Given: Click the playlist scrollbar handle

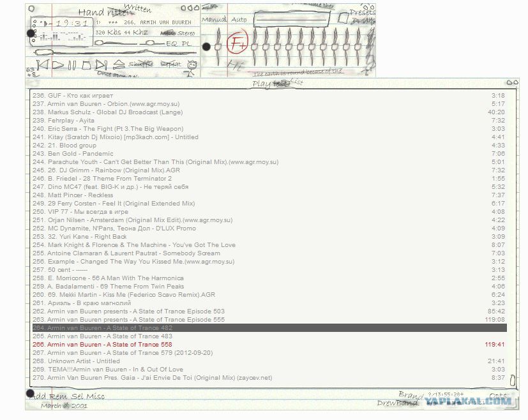Looking at the screenshot, I should pos(513,380).
